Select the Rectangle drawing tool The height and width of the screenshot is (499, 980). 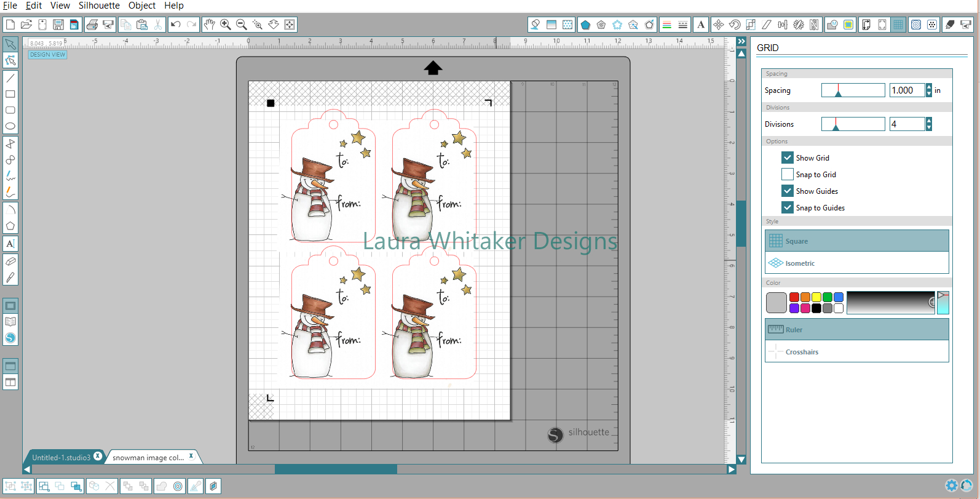click(10, 94)
